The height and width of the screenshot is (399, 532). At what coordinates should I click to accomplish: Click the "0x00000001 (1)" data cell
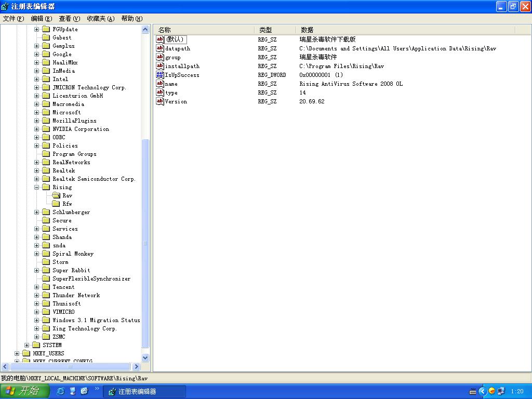[x=321, y=75]
